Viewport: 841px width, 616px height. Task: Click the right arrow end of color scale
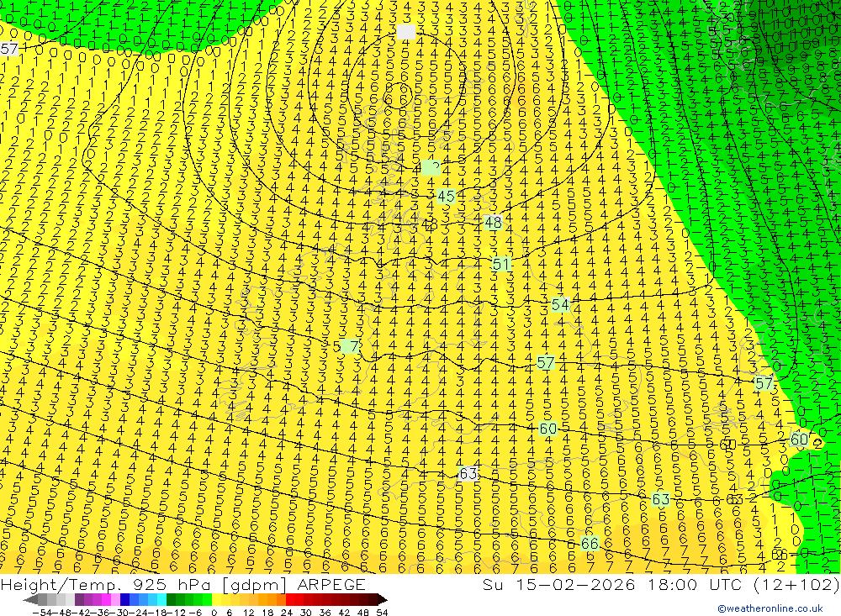[x=382, y=599]
